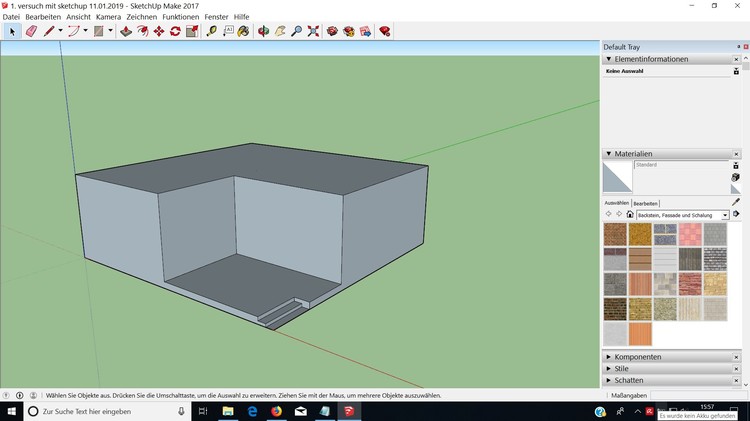Screen dimensions: 750x421
Task: Toggle the Default Tray auto-hide pin
Action: coord(739,46)
